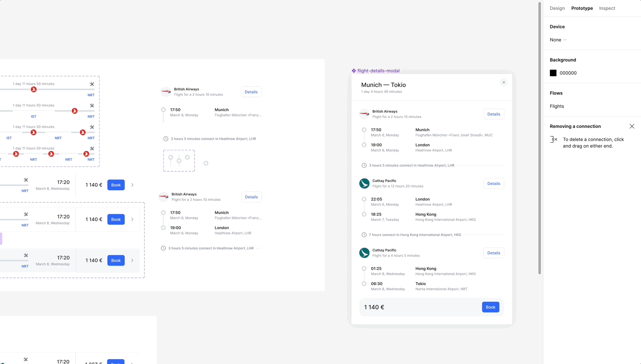Click the airplane icon on second timeline row
Image resolution: width=641 pixels, height=364 pixels.
click(92, 105)
